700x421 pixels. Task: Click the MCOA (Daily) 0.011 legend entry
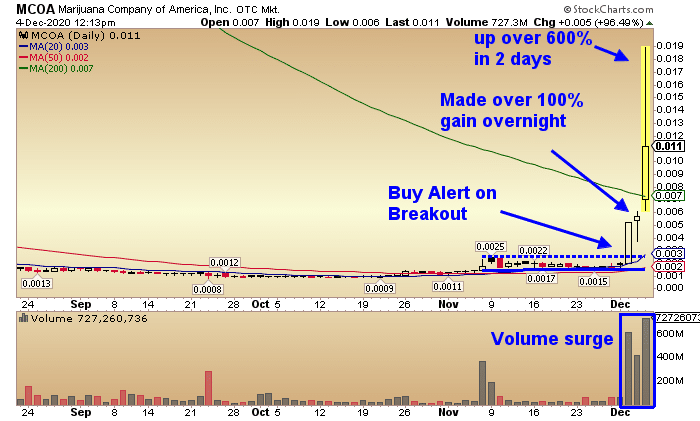[85, 35]
